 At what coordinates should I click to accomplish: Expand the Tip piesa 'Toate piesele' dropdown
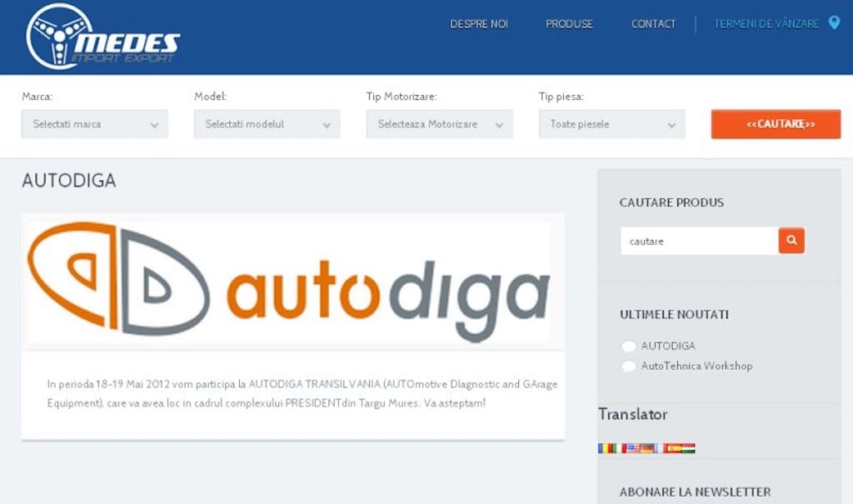click(x=612, y=124)
